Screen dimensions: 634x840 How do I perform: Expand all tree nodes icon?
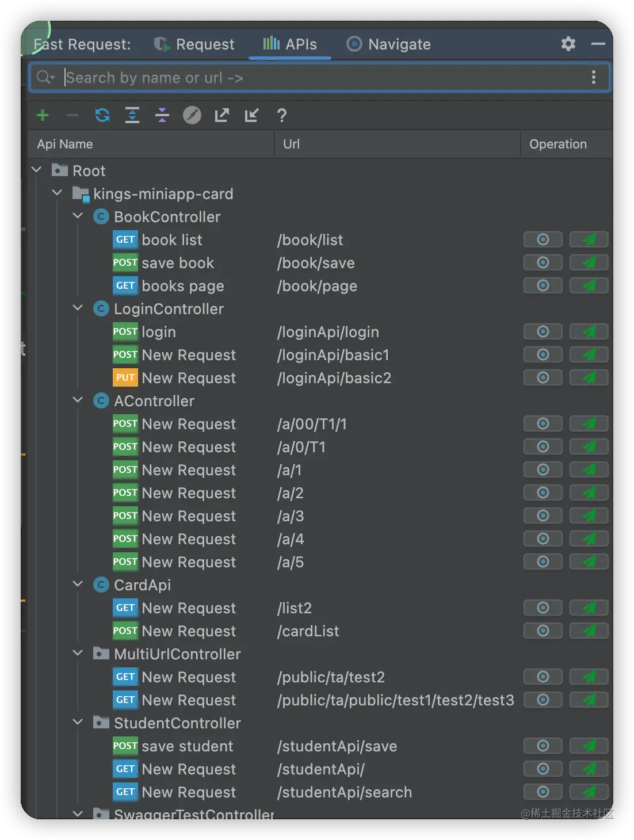(132, 115)
